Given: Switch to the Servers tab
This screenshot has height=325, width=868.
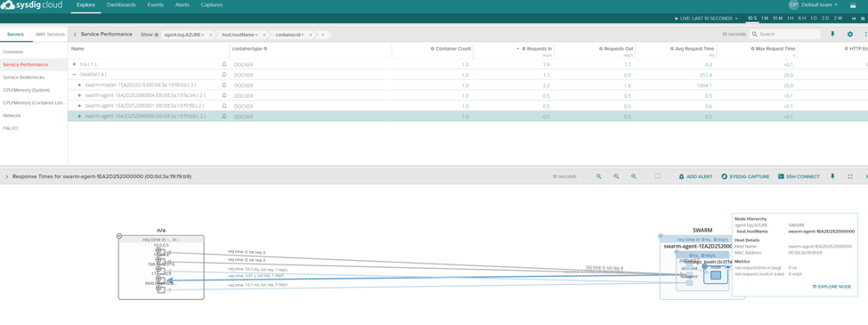Looking at the screenshot, I should [15, 35].
